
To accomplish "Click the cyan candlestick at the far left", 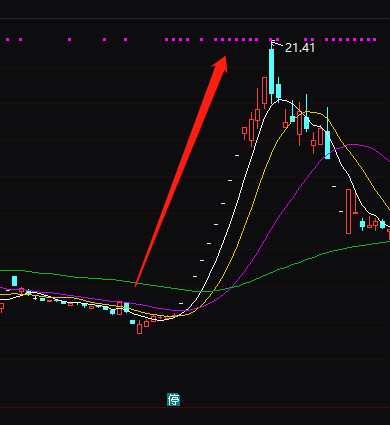I will coord(14,281).
